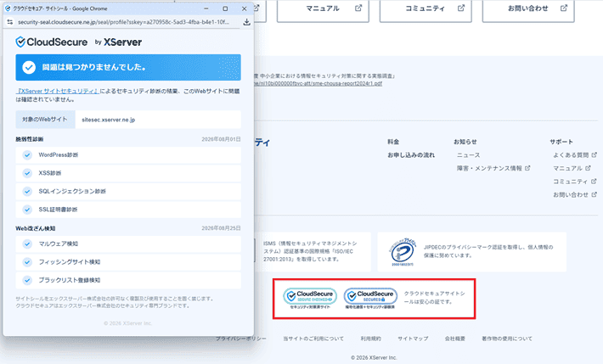Click the JIPDEC privacy mark logo
Viewport: 603px width, 364px height.
click(403, 252)
